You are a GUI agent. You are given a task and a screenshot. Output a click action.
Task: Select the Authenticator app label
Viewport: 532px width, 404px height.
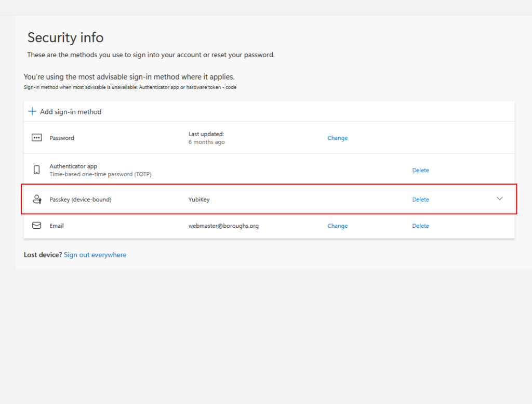pos(73,166)
